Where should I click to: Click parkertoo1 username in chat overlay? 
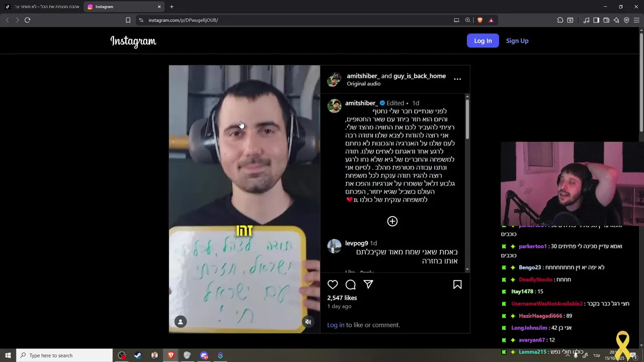click(533, 246)
